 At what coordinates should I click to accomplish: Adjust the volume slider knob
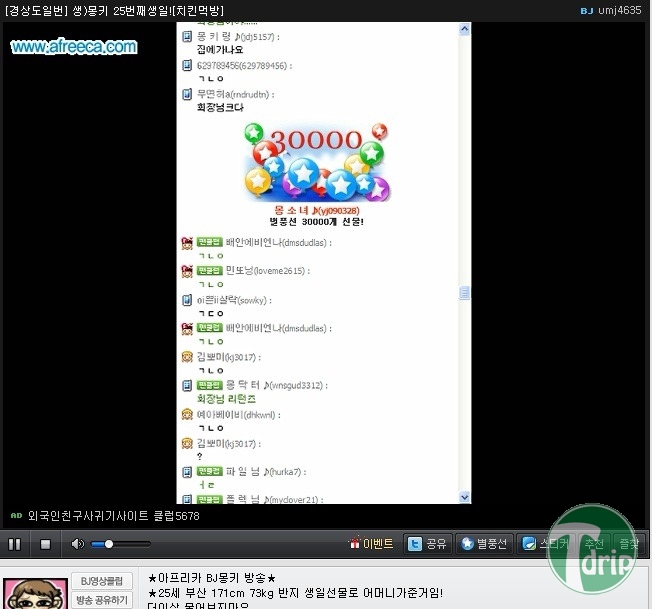109,544
